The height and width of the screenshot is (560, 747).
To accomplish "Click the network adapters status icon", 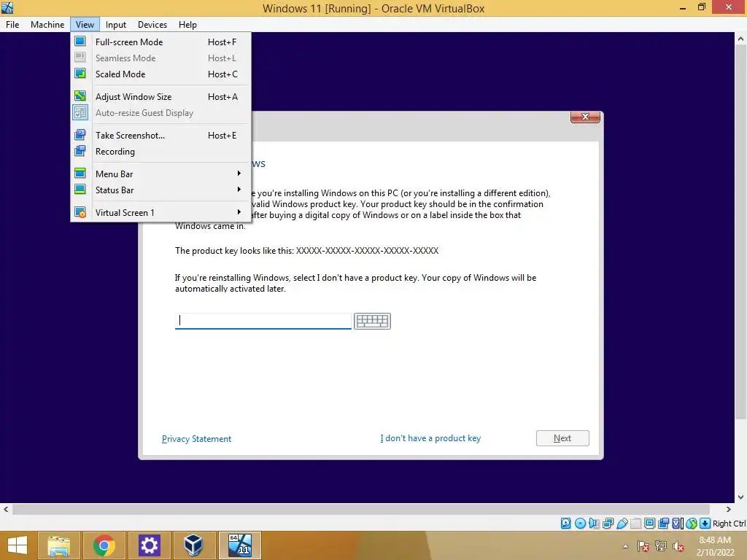I will click(608, 524).
